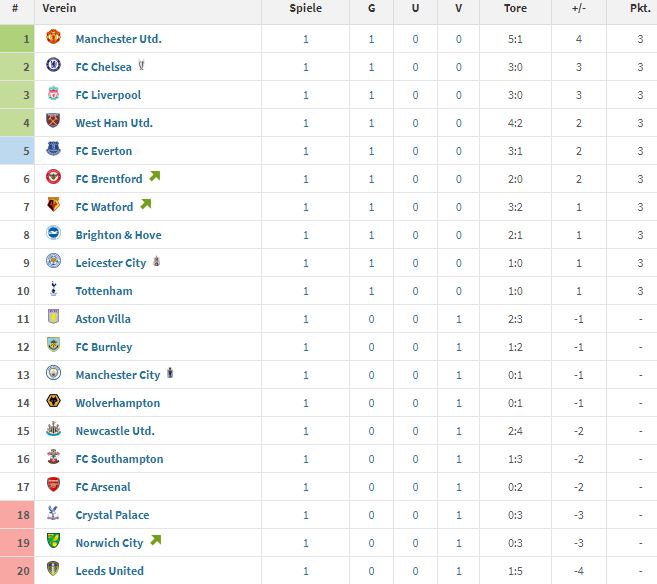Sort table by Pkt. column header
Viewport: 657px width, 584px height.
pyautogui.click(x=640, y=8)
